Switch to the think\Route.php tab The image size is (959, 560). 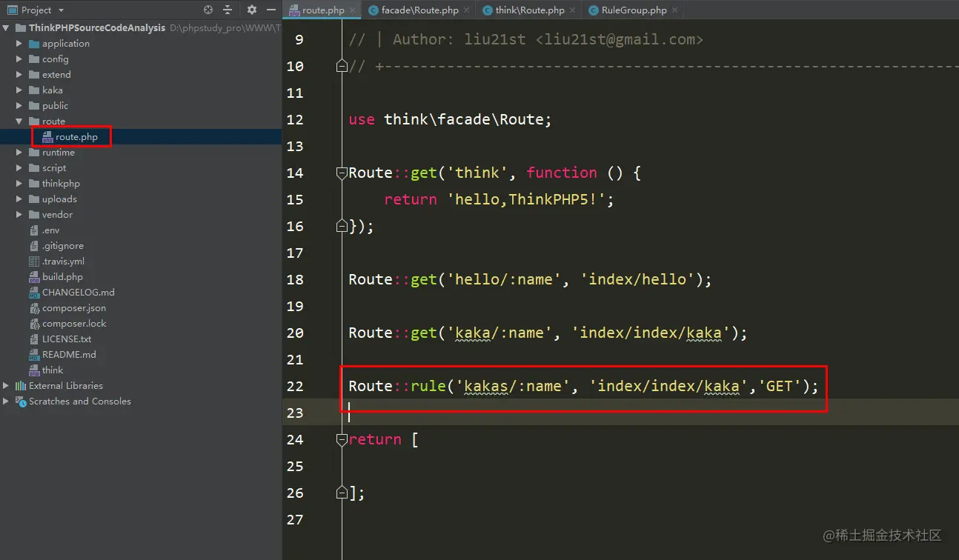pos(530,10)
